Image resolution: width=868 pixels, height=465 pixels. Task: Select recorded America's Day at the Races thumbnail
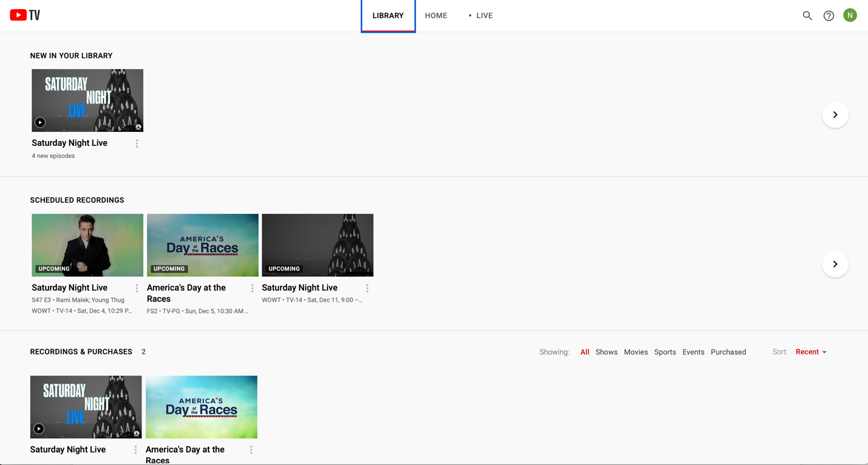[x=202, y=407]
